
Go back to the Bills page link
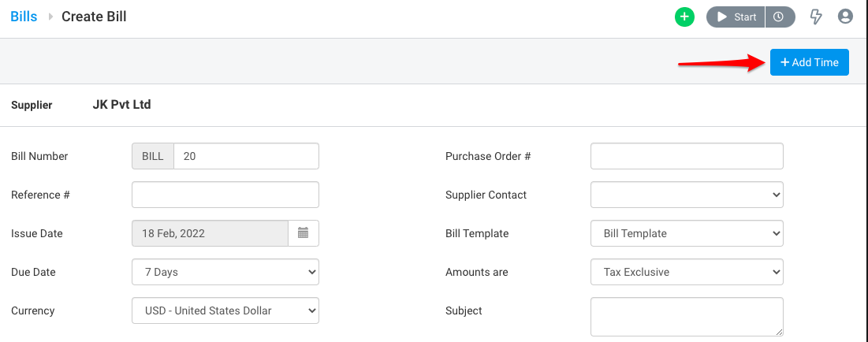tap(24, 17)
